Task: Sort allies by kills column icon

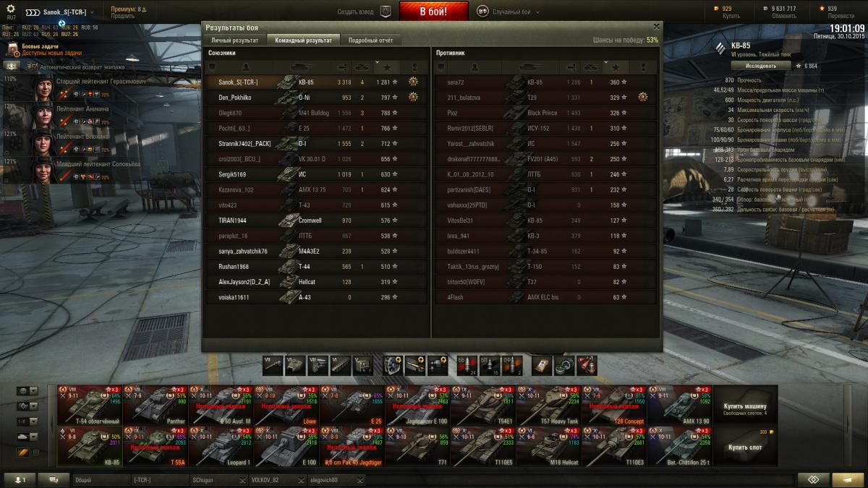Action: click(x=364, y=67)
